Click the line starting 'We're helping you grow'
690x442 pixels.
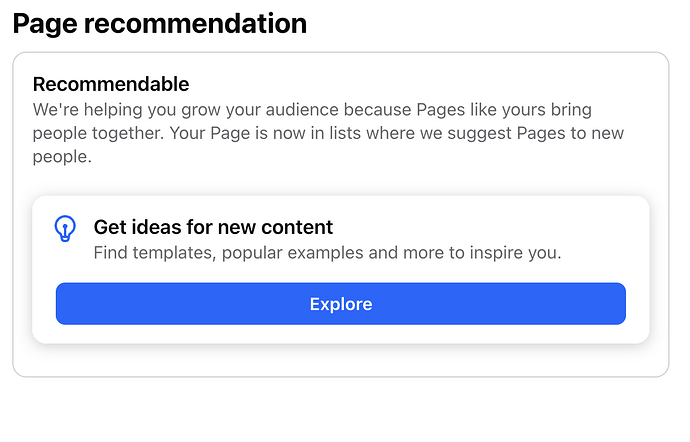click(312, 110)
